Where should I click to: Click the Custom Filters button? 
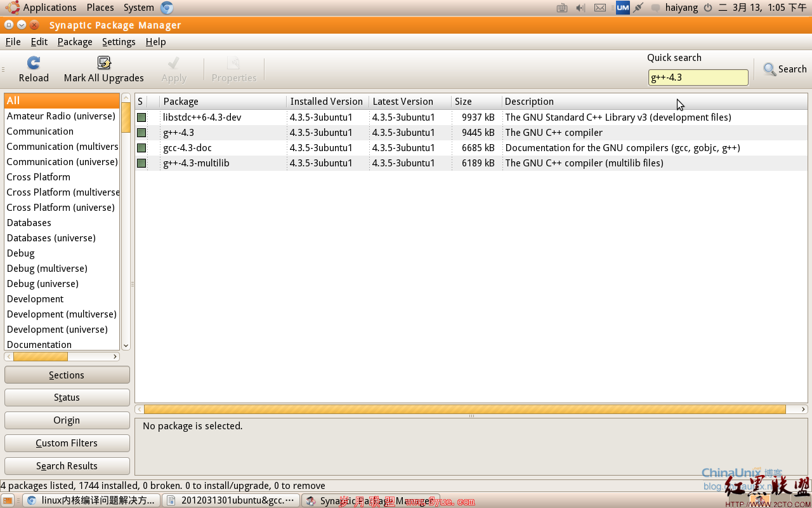67,443
